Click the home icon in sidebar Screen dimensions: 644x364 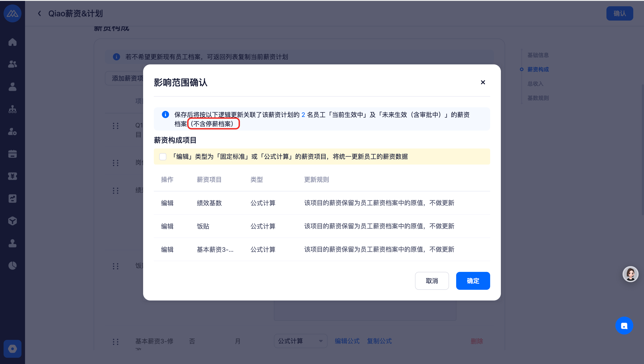pyautogui.click(x=12, y=42)
